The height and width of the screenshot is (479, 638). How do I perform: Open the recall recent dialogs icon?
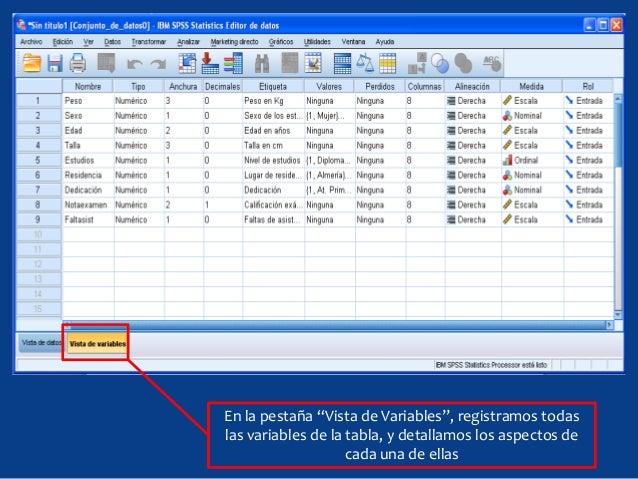click(x=106, y=63)
